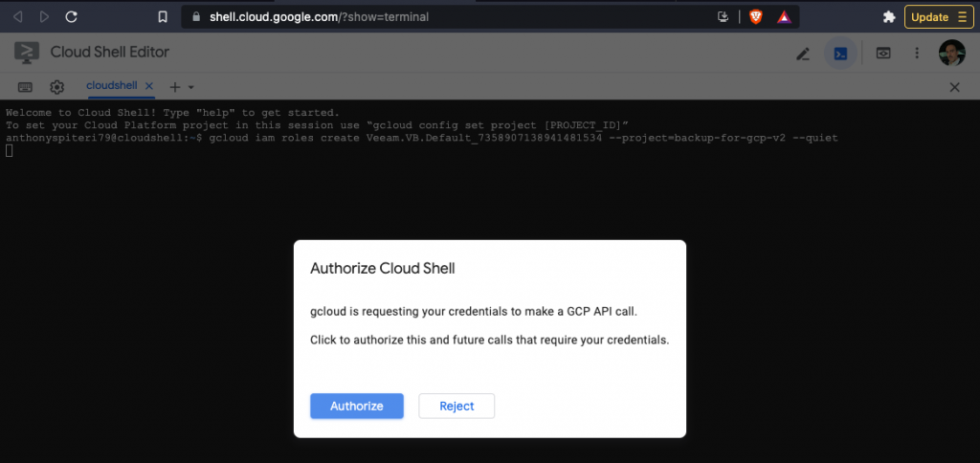Open Brave Rewards triangle icon
This screenshot has width=980, height=463.
click(x=785, y=17)
